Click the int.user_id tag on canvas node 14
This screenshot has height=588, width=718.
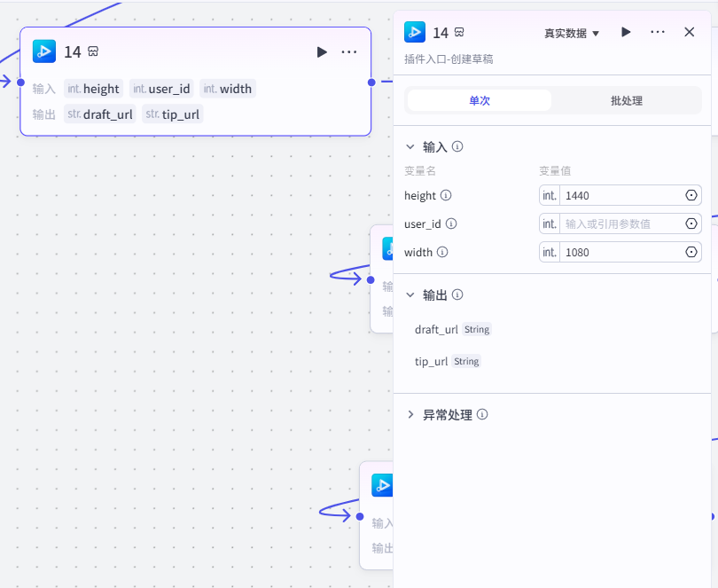(161, 89)
